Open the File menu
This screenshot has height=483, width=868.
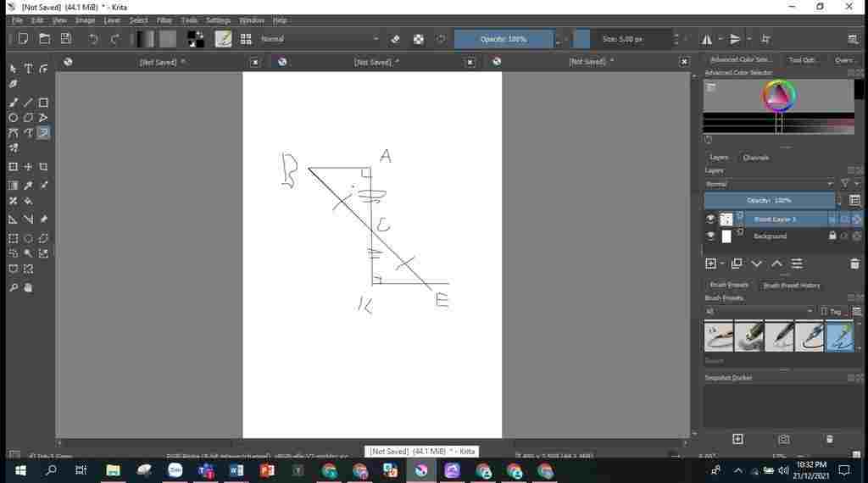tap(17, 20)
